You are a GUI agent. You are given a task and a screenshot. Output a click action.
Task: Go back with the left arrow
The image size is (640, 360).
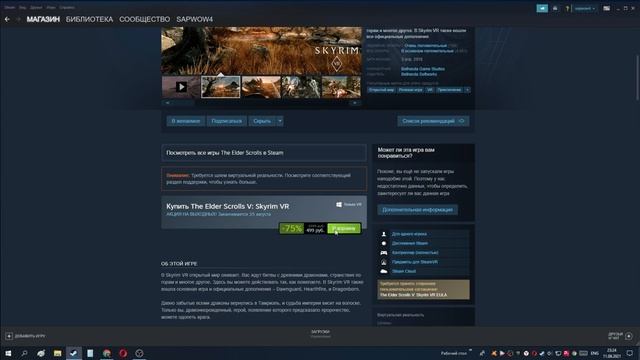point(7,19)
